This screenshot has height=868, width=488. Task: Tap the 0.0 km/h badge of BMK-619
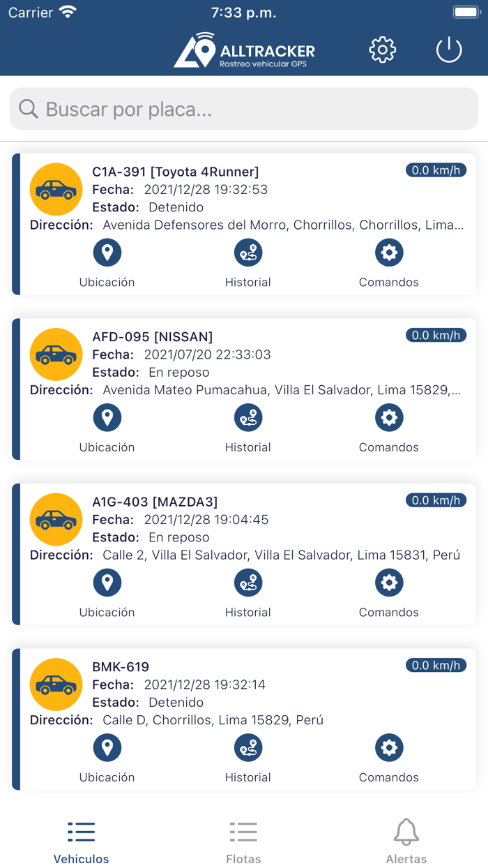[x=436, y=666]
